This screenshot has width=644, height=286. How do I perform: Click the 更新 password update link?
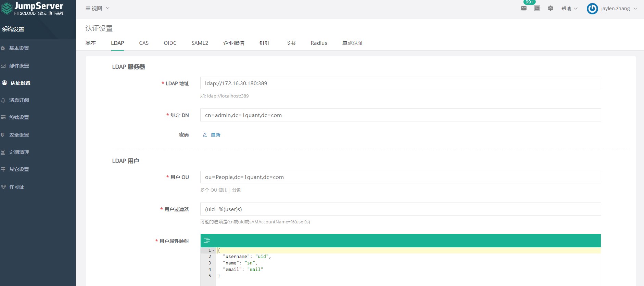point(215,135)
